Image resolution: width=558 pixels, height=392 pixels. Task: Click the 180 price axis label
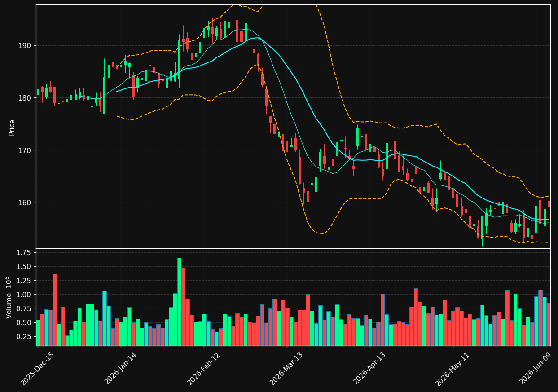pos(25,98)
